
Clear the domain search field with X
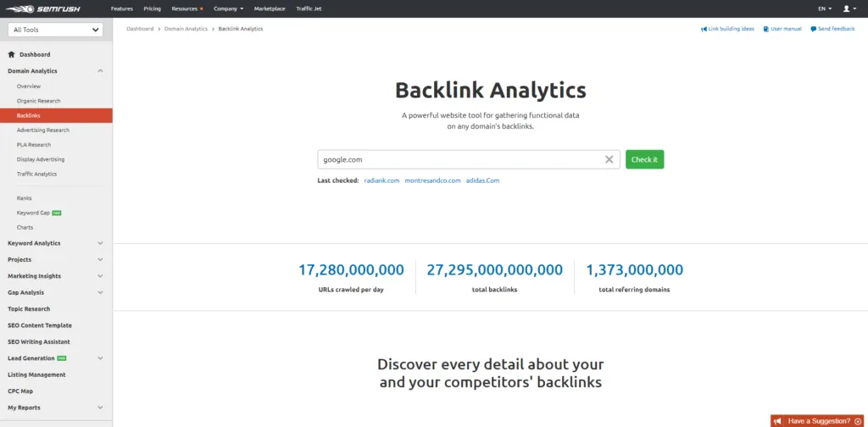[609, 159]
